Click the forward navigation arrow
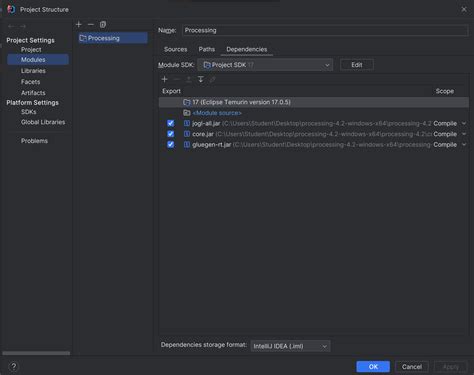 23,26
